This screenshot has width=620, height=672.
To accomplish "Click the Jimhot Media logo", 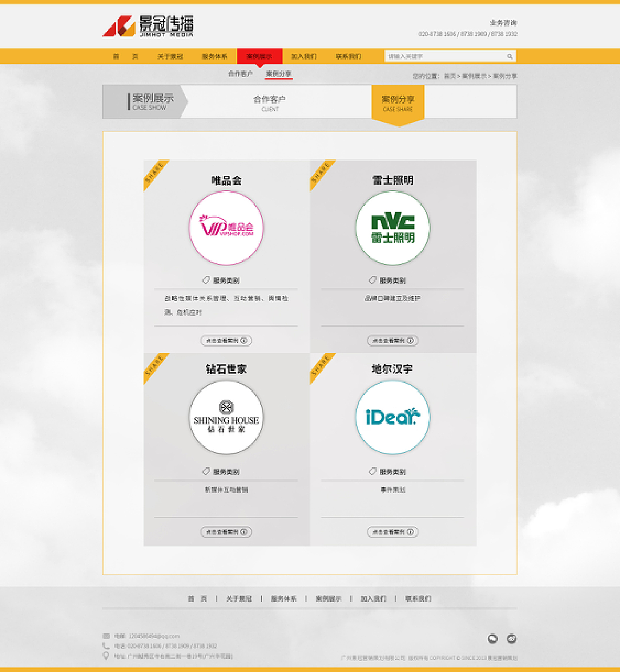I will pos(148,26).
